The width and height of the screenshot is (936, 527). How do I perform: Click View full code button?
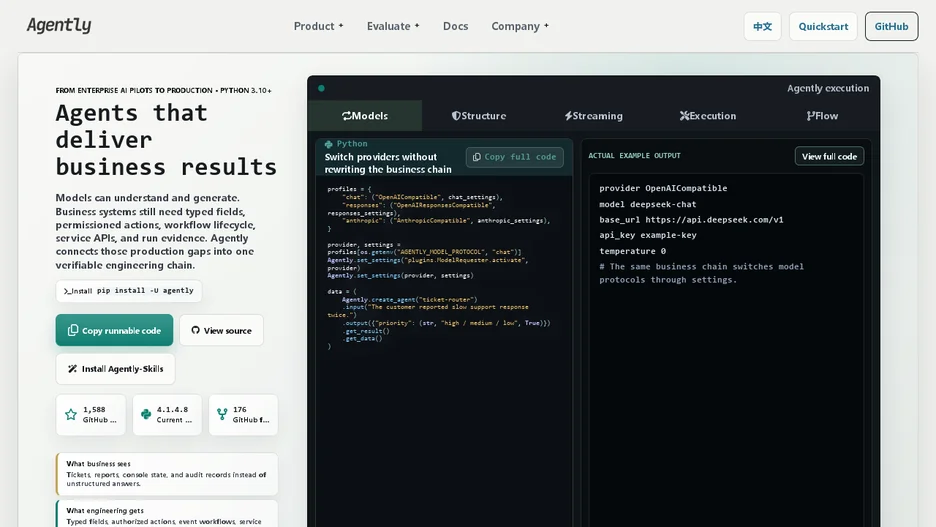click(x=829, y=156)
